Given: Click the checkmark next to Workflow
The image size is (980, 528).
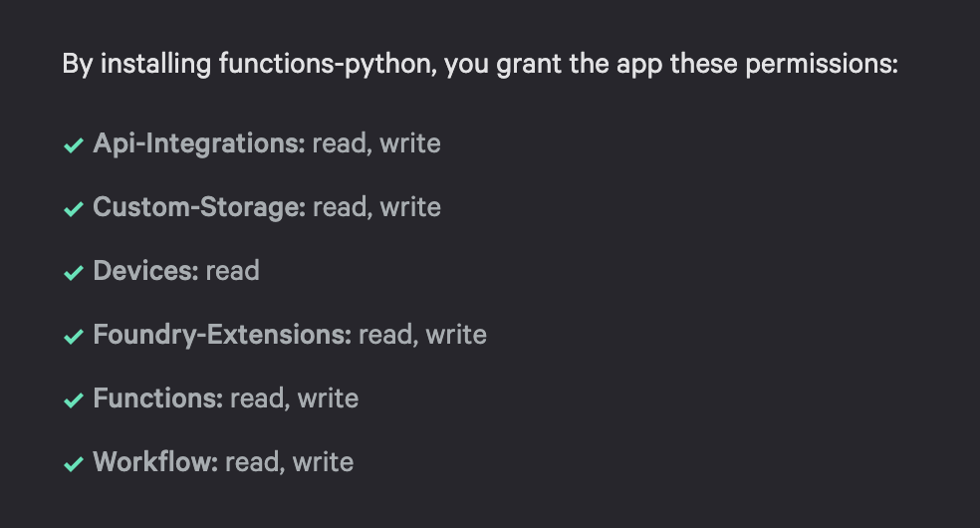Looking at the screenshot, I should tap(73, 464).
